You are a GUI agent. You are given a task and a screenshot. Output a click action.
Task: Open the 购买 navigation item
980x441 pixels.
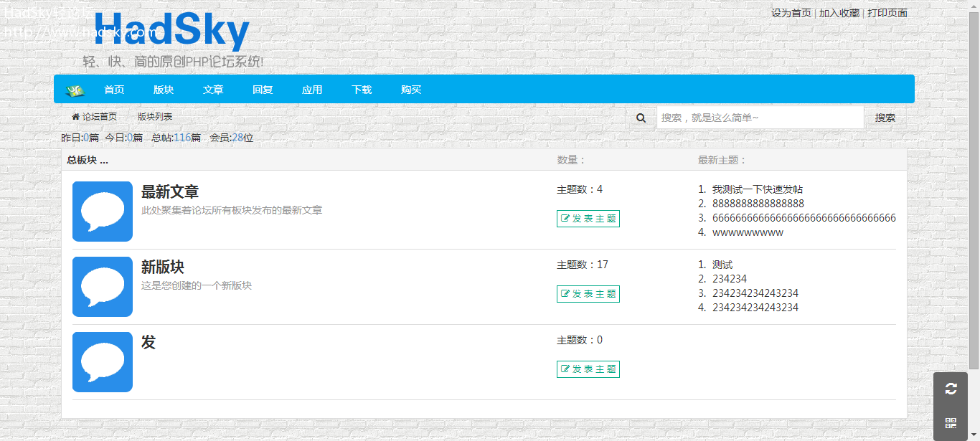click(x=411, y=90)
